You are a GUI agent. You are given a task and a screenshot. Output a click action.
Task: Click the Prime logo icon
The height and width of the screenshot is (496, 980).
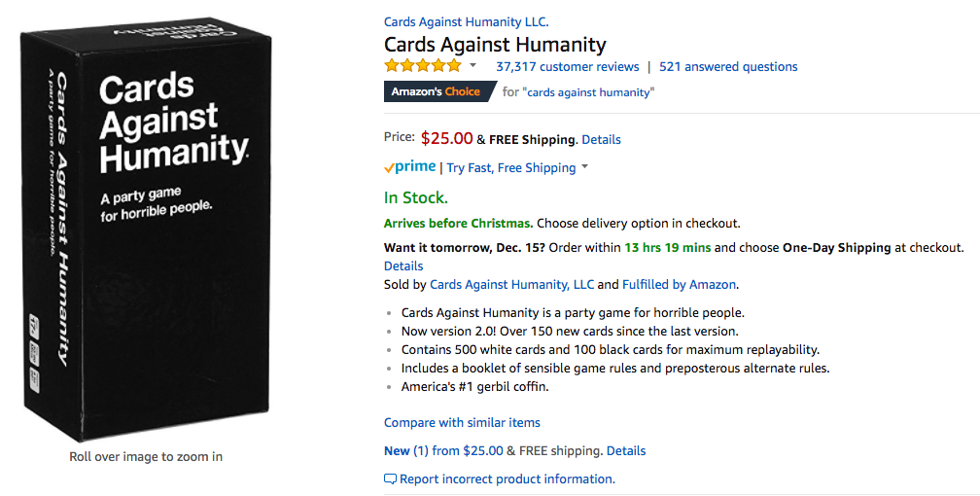[410, 167]
